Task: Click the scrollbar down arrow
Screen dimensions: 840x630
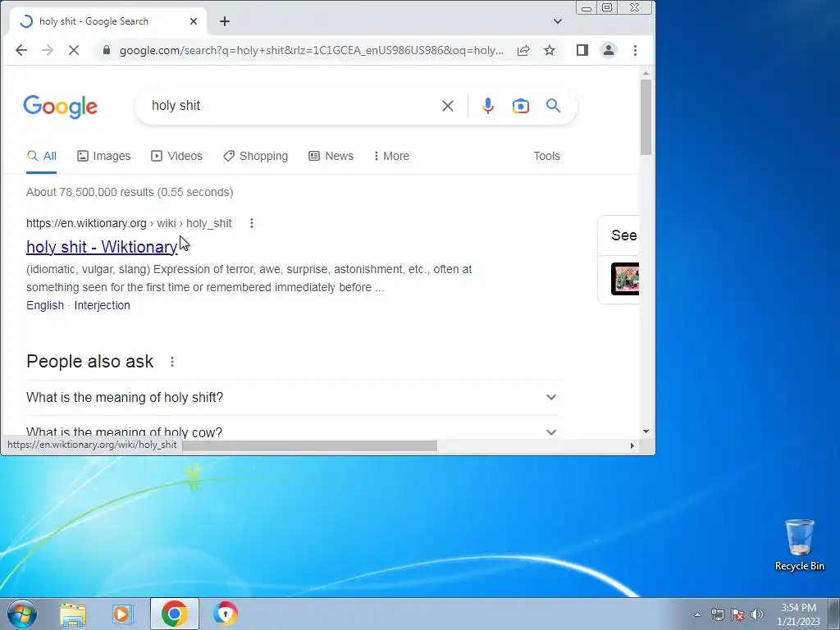Action: pyautogui.click(x=646, y=431)
